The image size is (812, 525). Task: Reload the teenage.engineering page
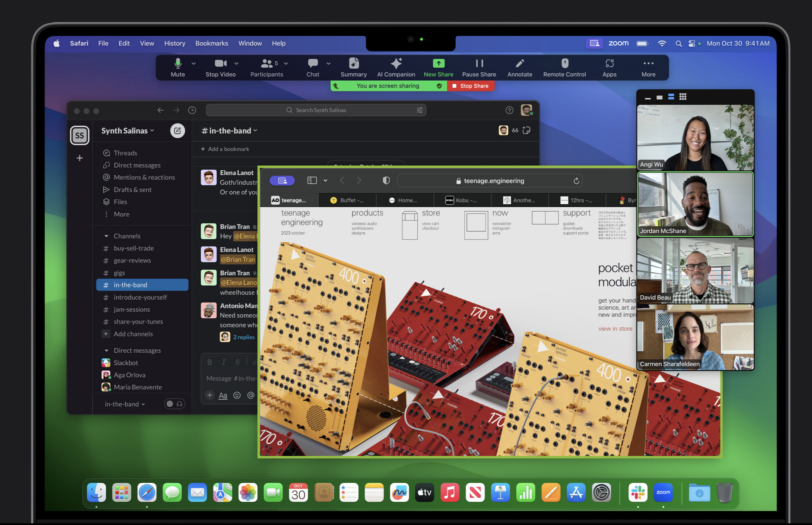(x=576, y=181)
